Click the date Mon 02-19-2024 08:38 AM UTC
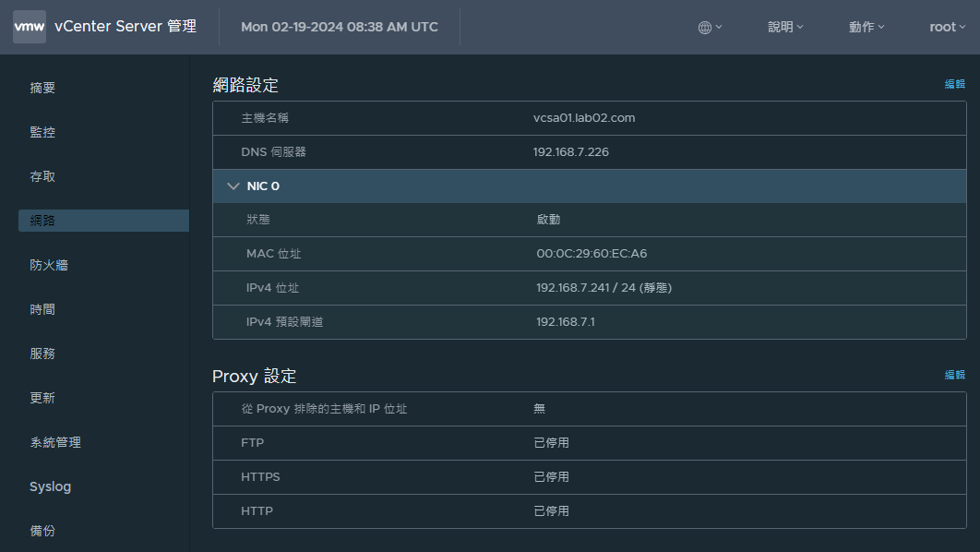The image size is (980, 552). (340, 27)
